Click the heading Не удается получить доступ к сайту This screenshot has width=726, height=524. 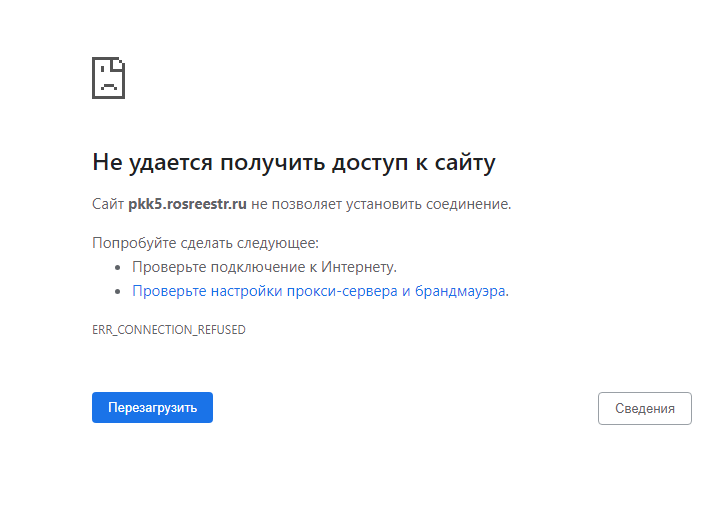pyautogui.click(x=294, y=163)
